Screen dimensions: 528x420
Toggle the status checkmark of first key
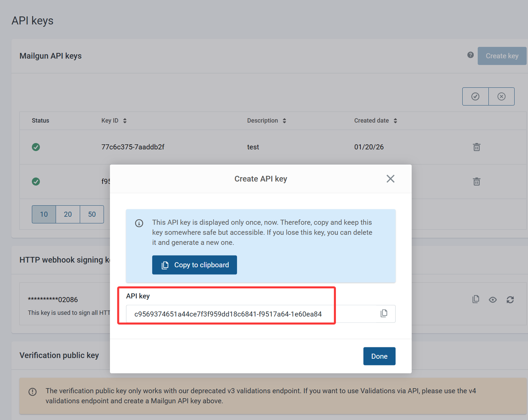click(x=36, y=147)
